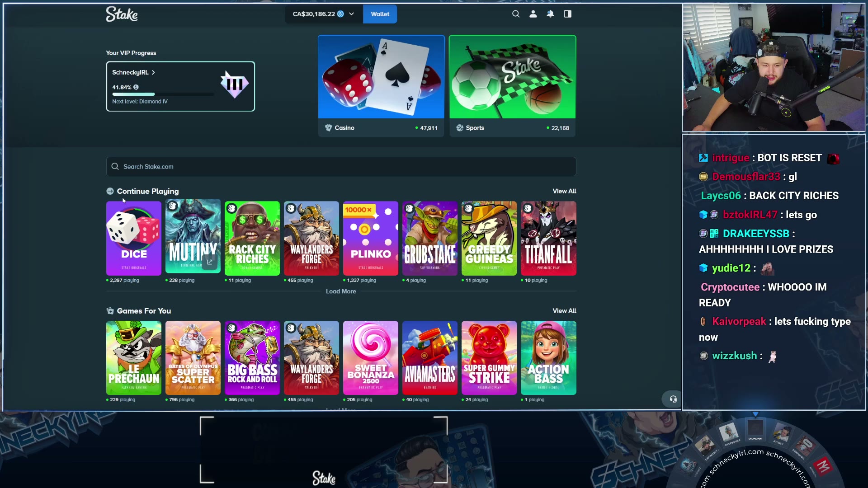The height and width of the screenshot is (488, 868).
Task: Open the Grubstake game thumbnail
Action: [430, 238]
